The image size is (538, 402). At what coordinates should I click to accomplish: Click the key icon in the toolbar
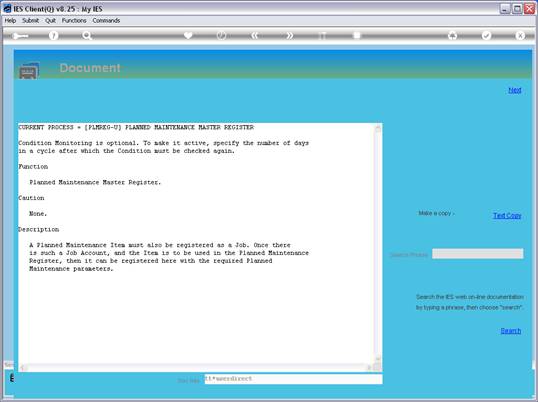tap(20, 36)
